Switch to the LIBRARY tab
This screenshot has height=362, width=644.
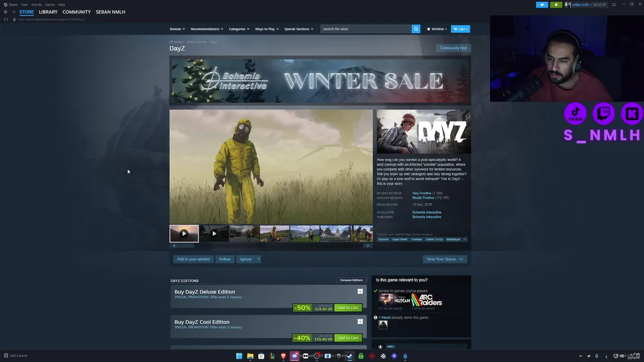48,12
